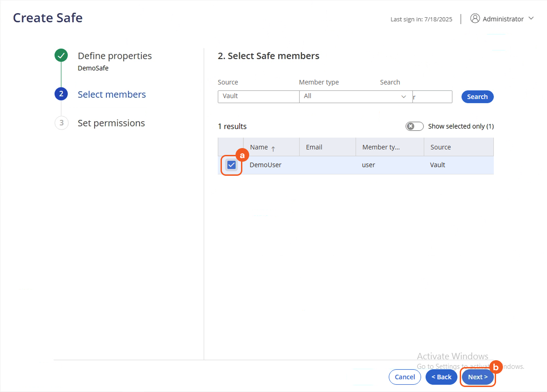547x392 pixels.
Task: Click into the Search text field
Action: (432, 97)
